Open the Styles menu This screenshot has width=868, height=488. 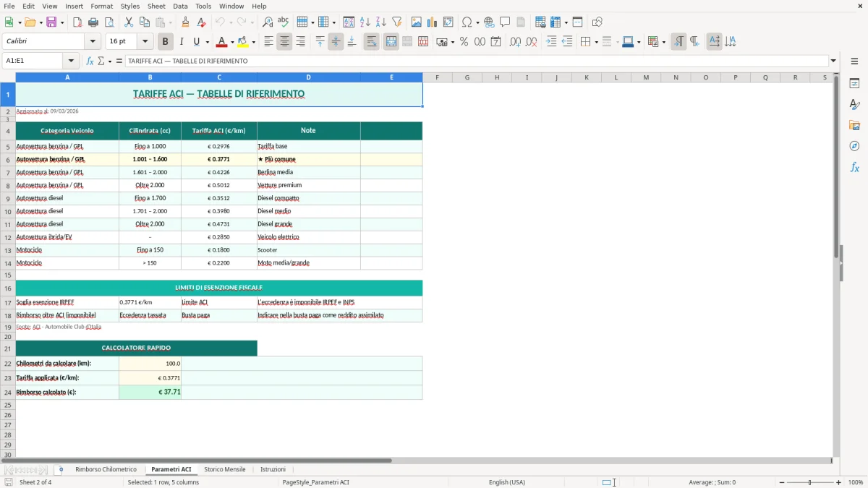[130, 6]
